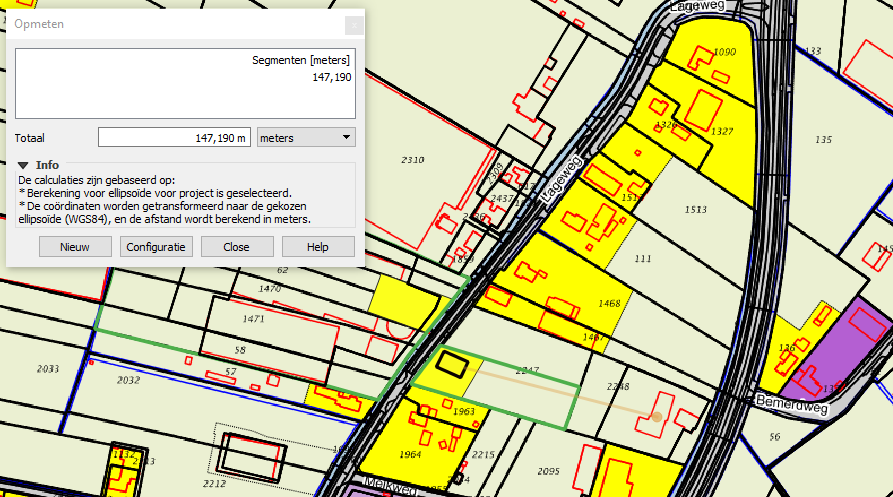
Task: Click the Opmeten dialog title
Action: (x=39, y=24)
